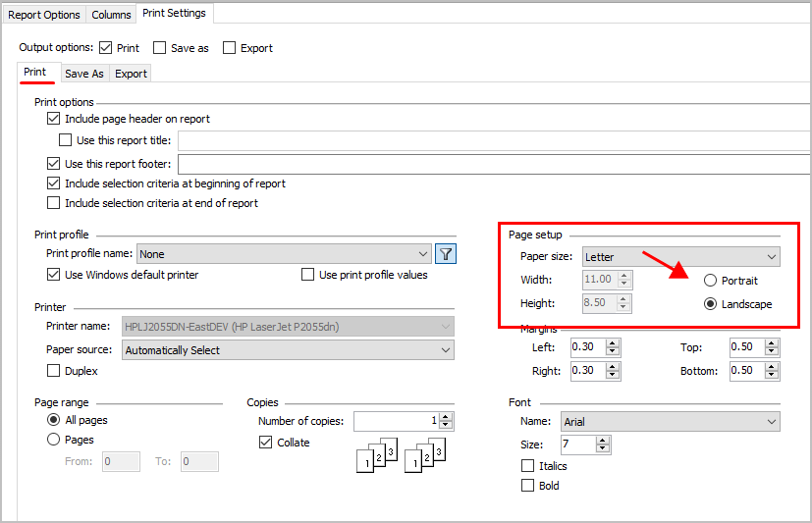
Task: Enable the Duplex checkbox
Action: point(54,371)
